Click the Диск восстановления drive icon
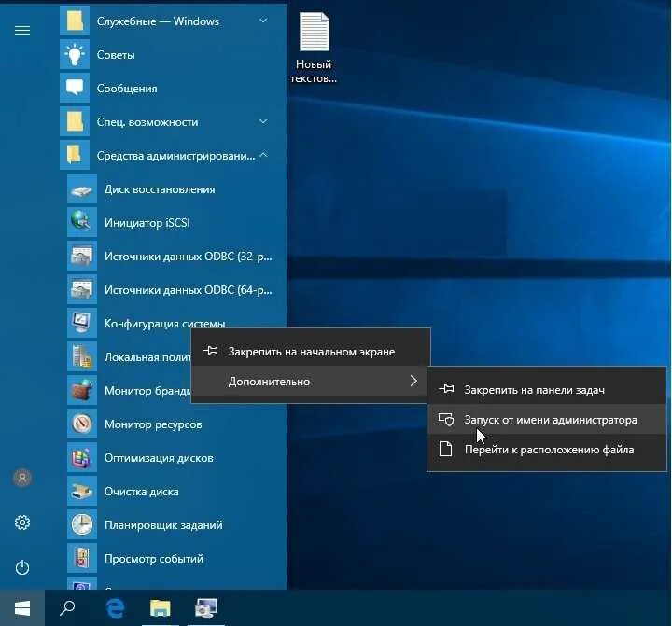This screenshot has height=626, width=672. (82, 189)
